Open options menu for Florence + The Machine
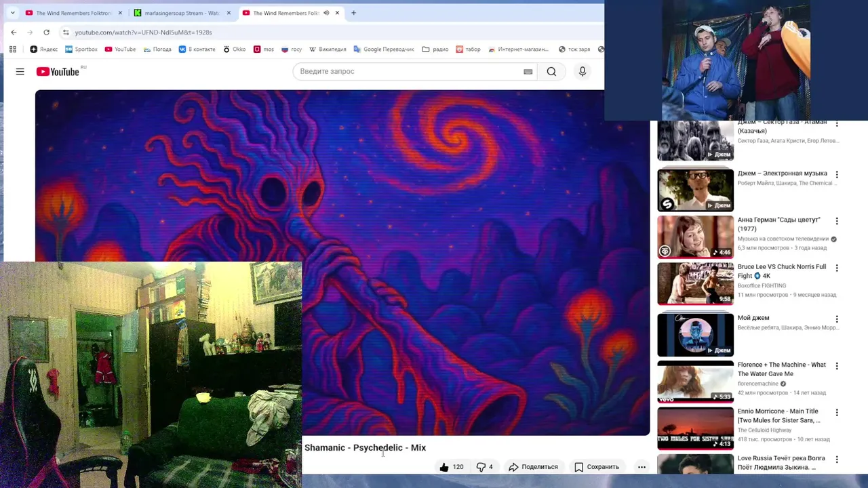Screen dimensions: 868x488 [x=837, y=365]
